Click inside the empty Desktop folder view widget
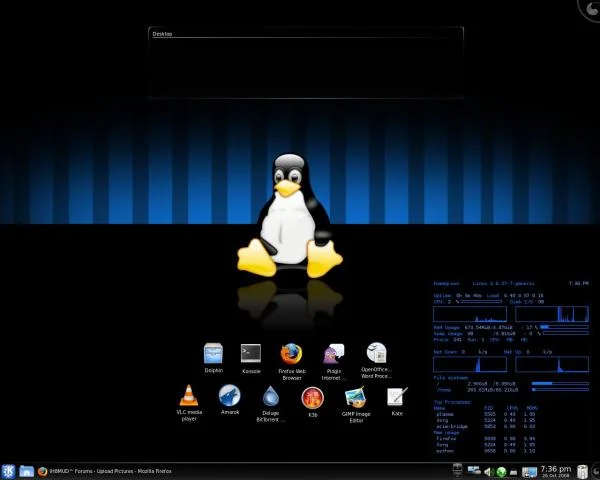The height and width of the screenshot is (480, 600). point(306,68)
